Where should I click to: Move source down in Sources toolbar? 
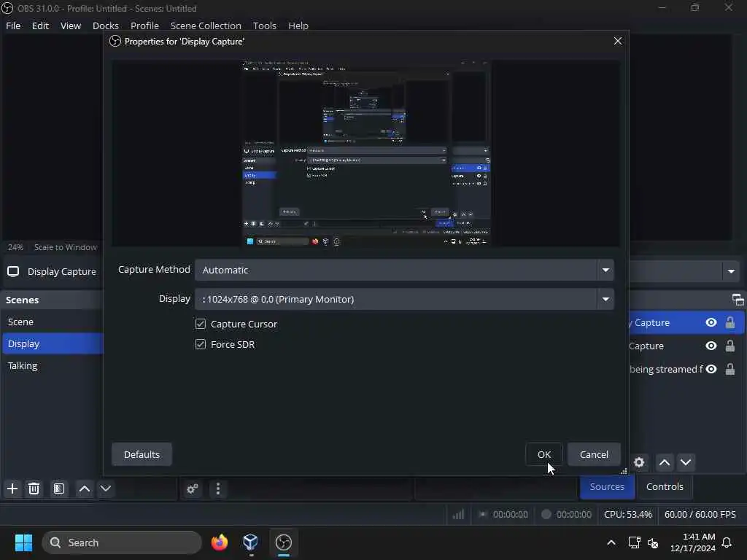[686, 462]
